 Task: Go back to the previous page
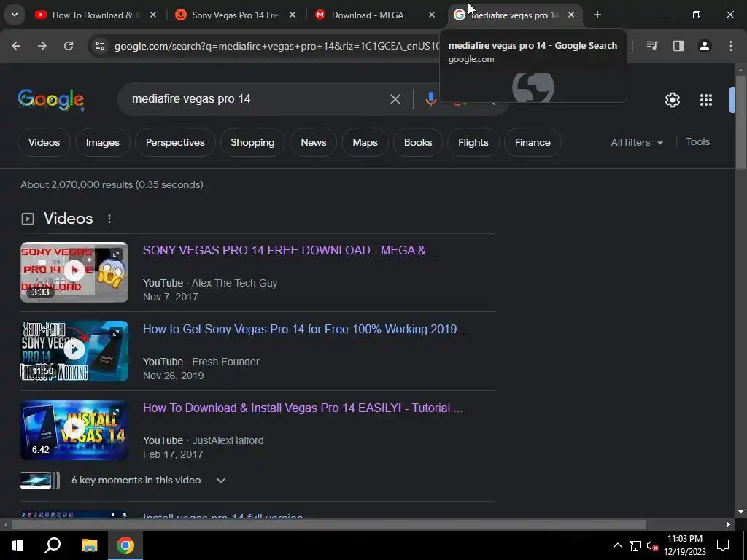click(16, 46)
